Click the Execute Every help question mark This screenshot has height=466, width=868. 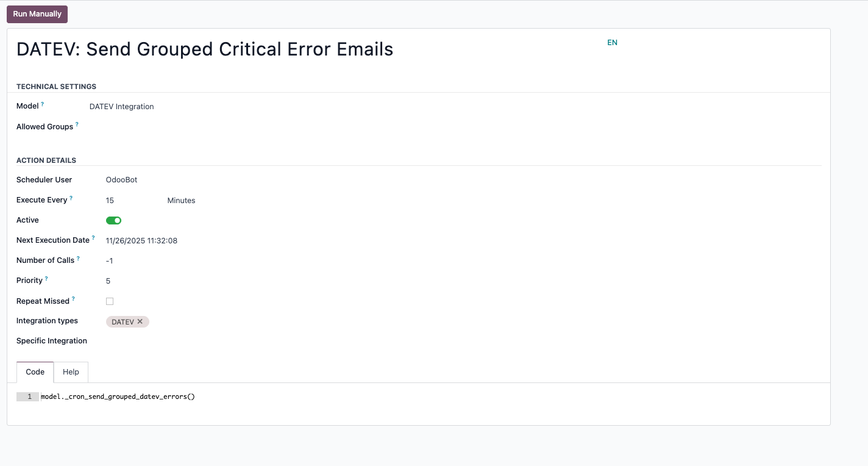[71, 198]
